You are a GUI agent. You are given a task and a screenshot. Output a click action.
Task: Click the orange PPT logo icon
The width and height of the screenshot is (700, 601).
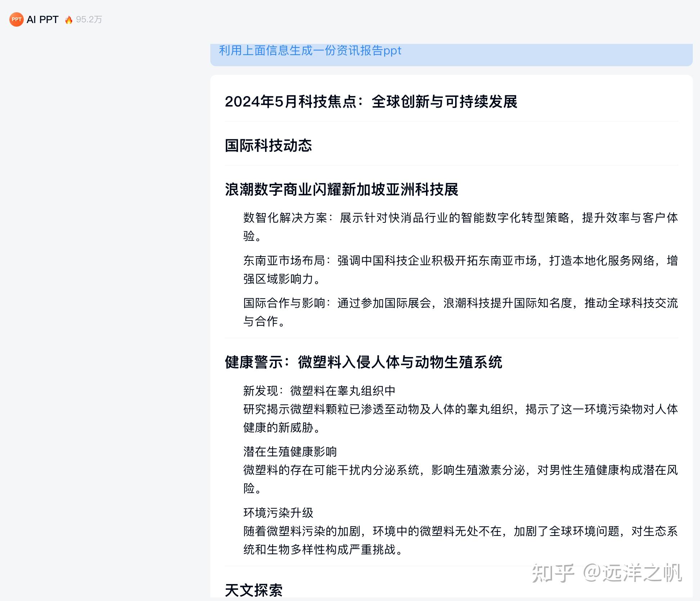[x=16, y=19]
